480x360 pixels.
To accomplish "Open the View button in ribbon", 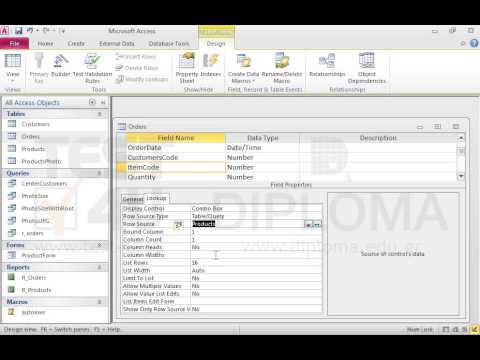I will (x=13, y=68).
